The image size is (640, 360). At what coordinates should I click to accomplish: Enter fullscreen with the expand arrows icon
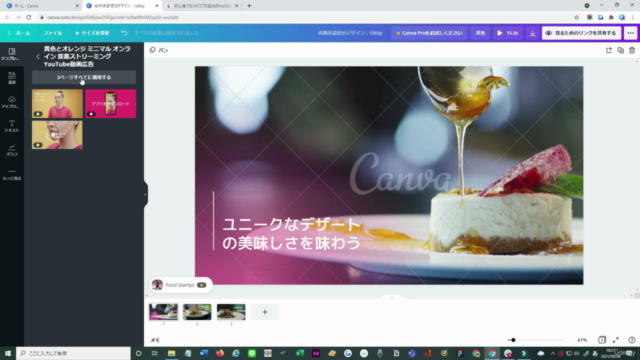click(616, 340)
